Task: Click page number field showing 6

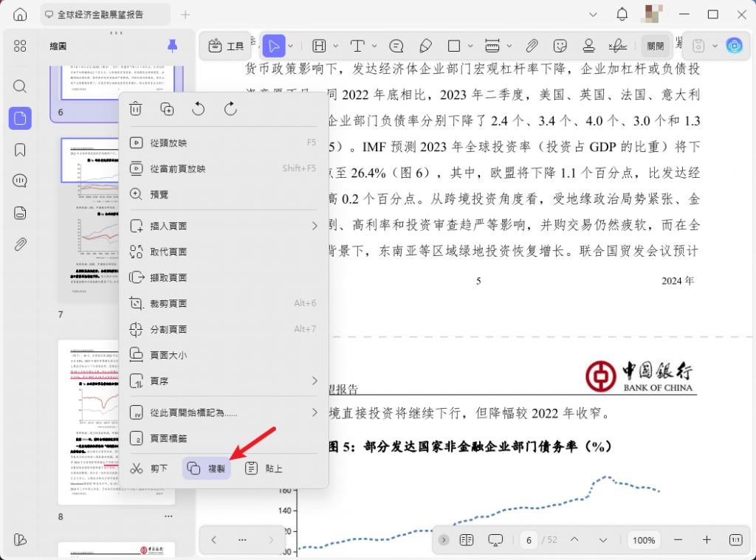Action: click(529, 540)
